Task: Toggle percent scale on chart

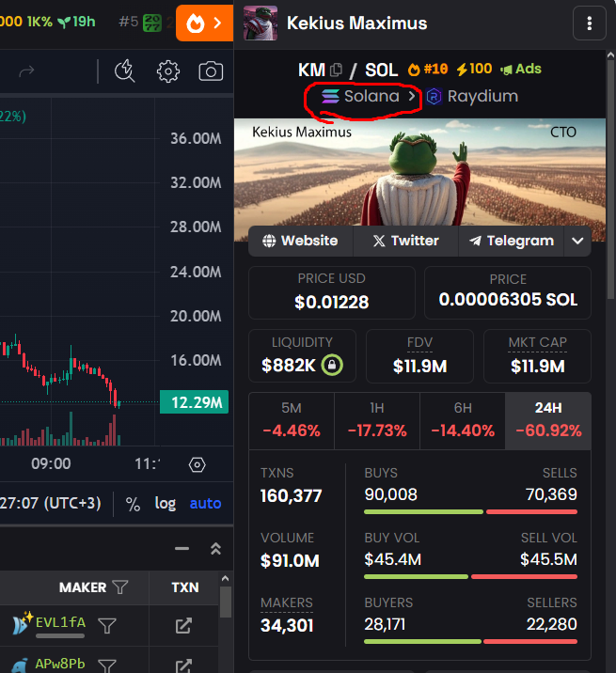Action: tap(133, 504)
